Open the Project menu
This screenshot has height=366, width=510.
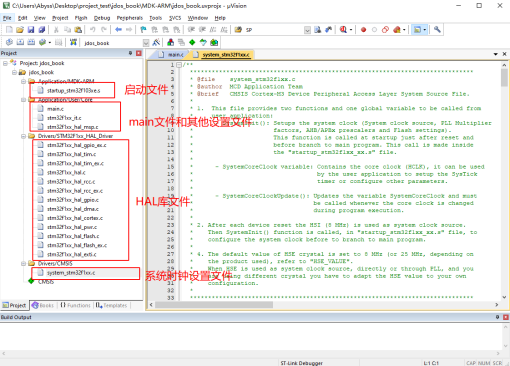tap(60, 18)
